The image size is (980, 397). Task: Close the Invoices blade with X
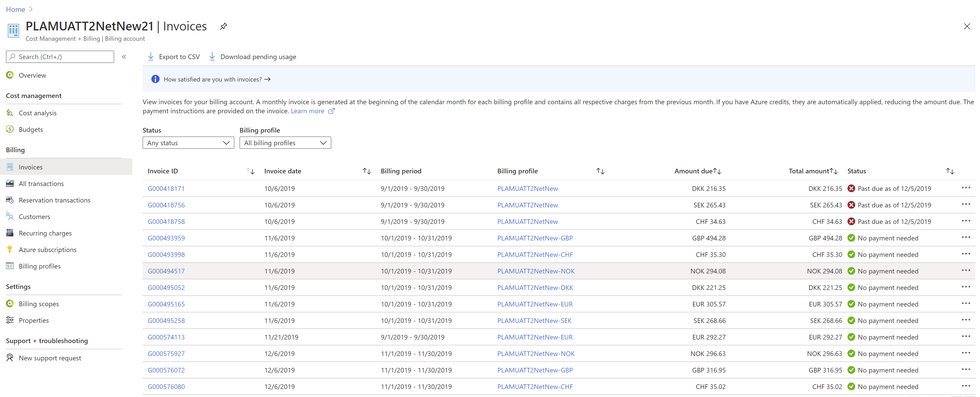(967, 26)
